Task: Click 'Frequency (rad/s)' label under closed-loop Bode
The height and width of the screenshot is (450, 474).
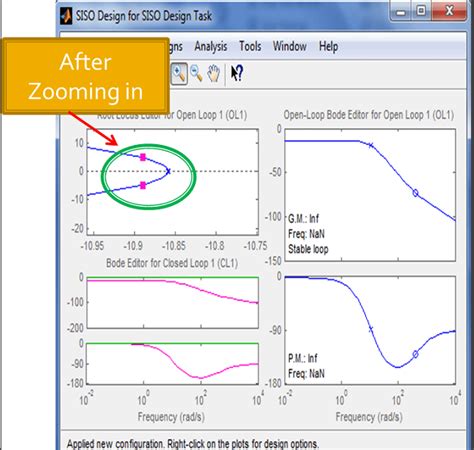Action: [x=171, y=417]
